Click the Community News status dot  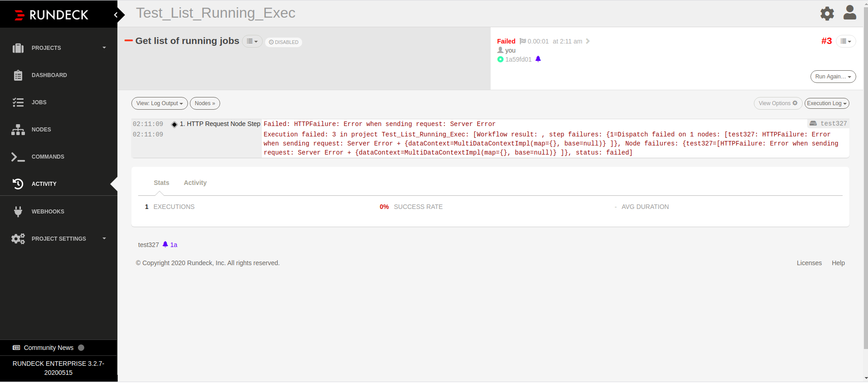point(81,348)
